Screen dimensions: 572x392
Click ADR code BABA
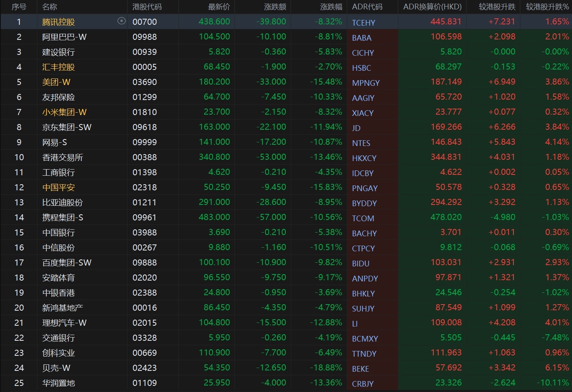click(362, 38)
